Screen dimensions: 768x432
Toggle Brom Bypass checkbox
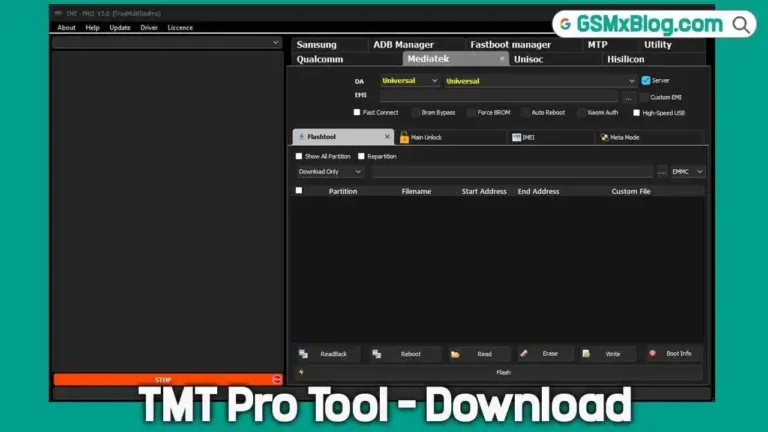(415, 113)
